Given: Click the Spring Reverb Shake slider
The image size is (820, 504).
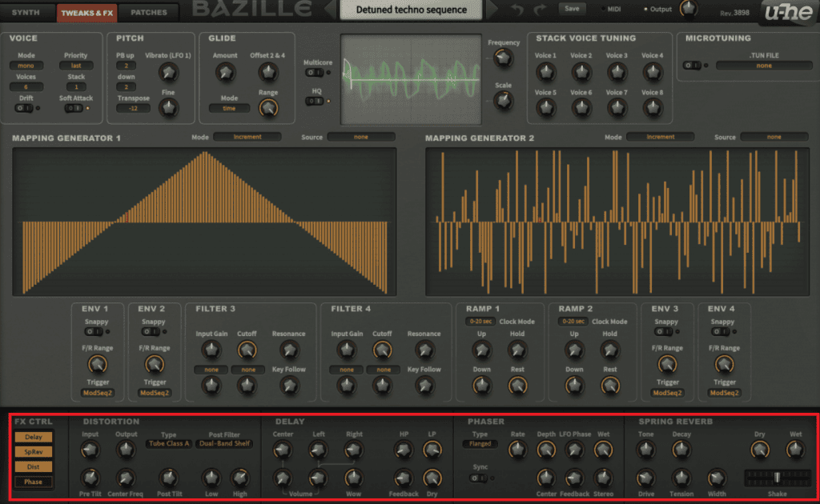Looking at the screenshot, I should (x=776, y=477).
